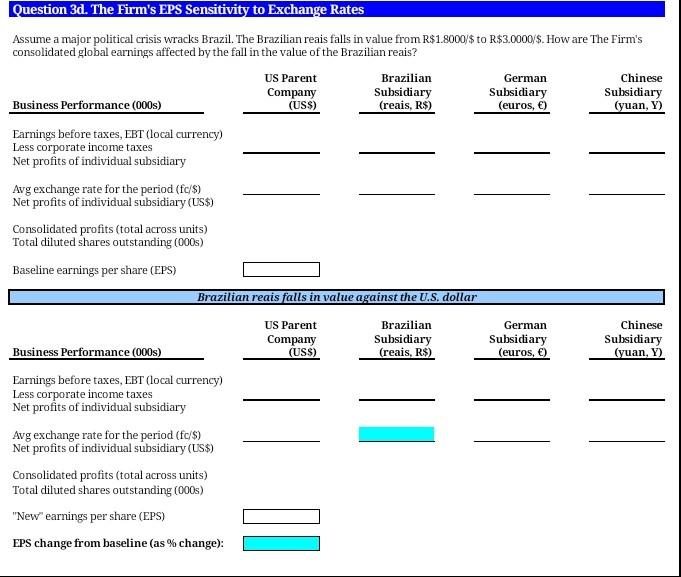The image size is (681, 577).
Task: Select the baseline earnings per share box
Action: pos(281,270)
